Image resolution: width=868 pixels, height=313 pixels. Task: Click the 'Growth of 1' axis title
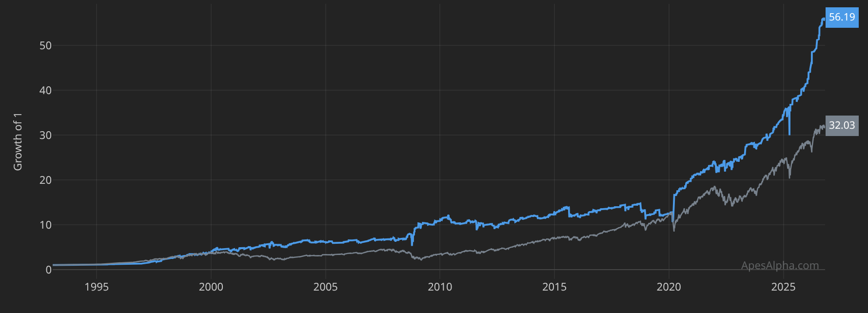(x=18, y=142)
